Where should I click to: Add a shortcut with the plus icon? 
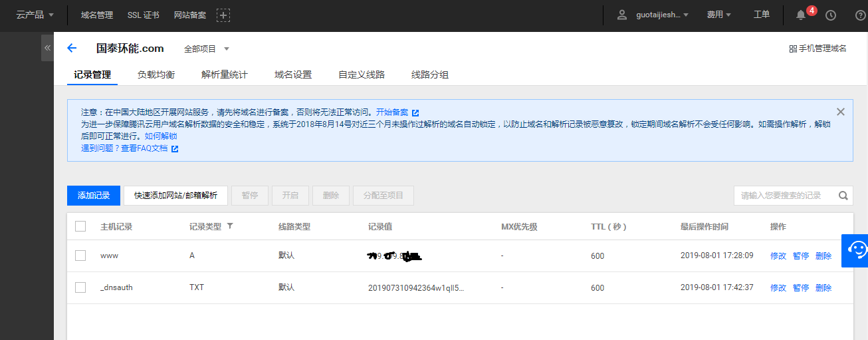[223, 15]
